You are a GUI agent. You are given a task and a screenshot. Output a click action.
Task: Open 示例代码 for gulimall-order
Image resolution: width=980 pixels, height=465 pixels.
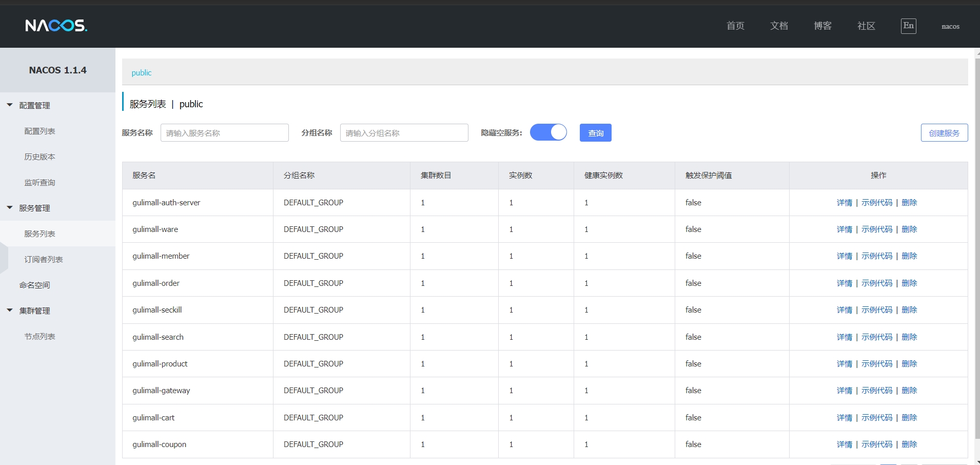[877, 283]
